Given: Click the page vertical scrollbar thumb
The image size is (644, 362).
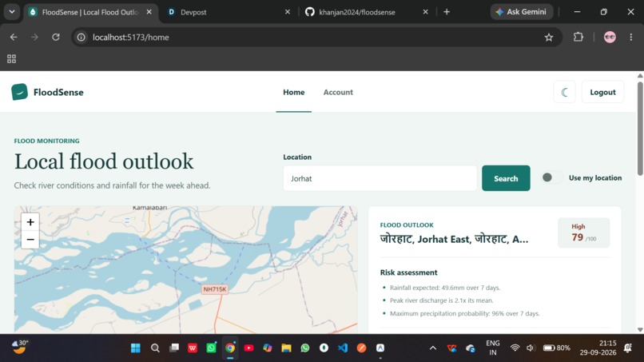Looking at the screenshot, I should pyautogui.click(x=640, y=129).
